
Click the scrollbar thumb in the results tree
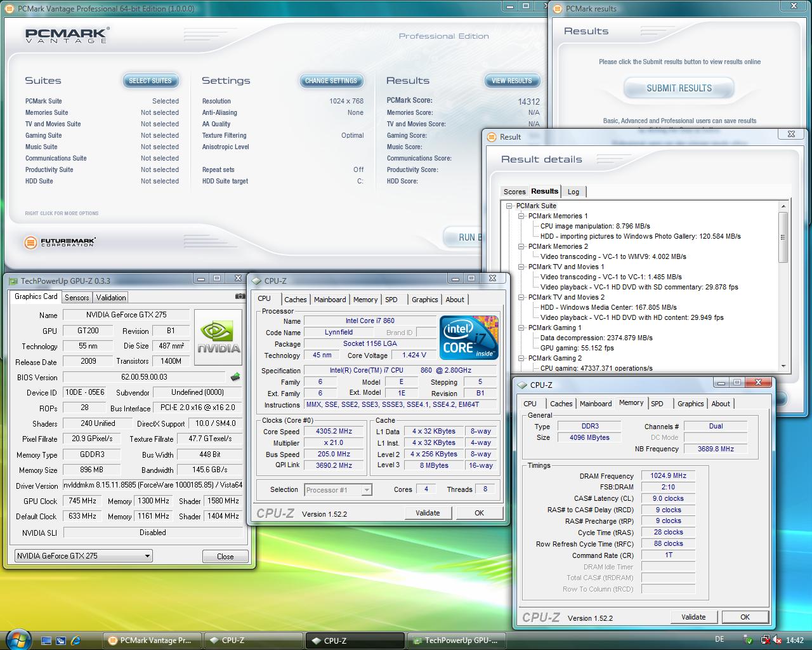point(783,236)
